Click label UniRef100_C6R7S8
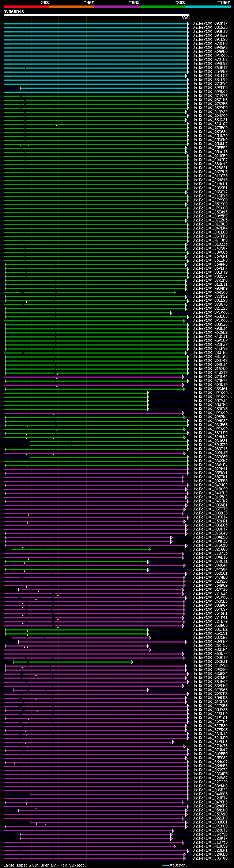234x868 pixels. coord(210,834)
